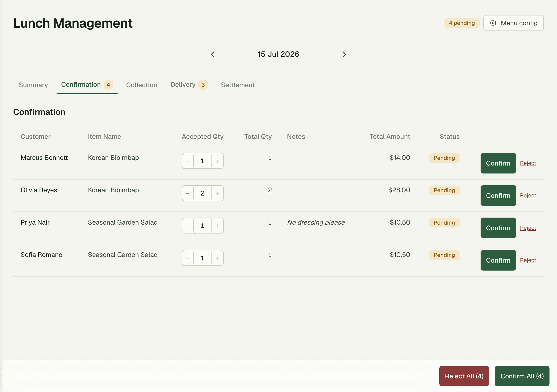Click the Item Name column header
The width and height of the screenshot is (557, 392).
tap(104, 137)
